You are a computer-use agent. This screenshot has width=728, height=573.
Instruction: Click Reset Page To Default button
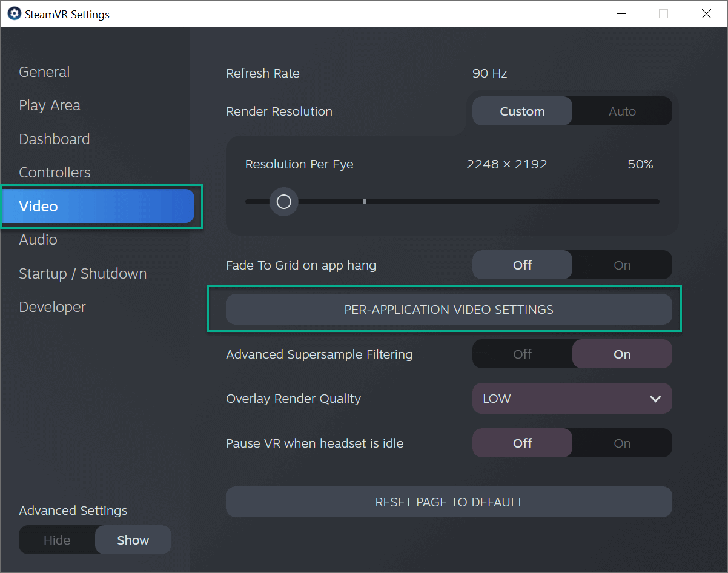449,502
